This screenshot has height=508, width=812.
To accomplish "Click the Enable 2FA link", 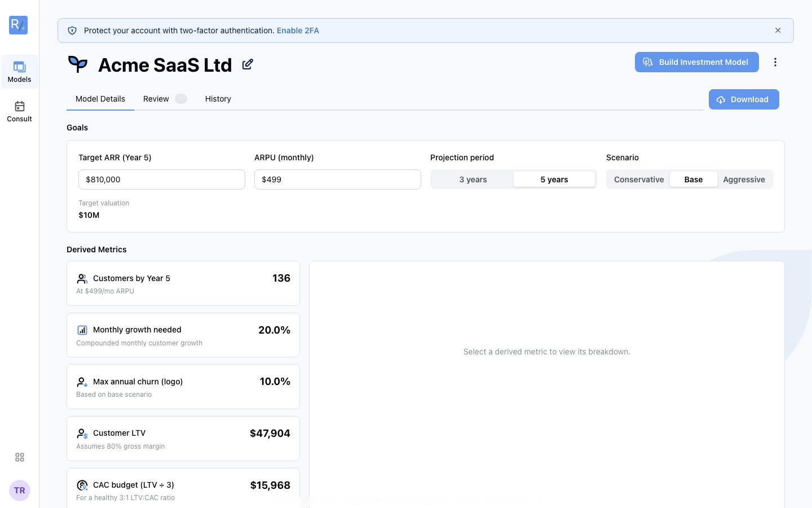I will [298, 30].
